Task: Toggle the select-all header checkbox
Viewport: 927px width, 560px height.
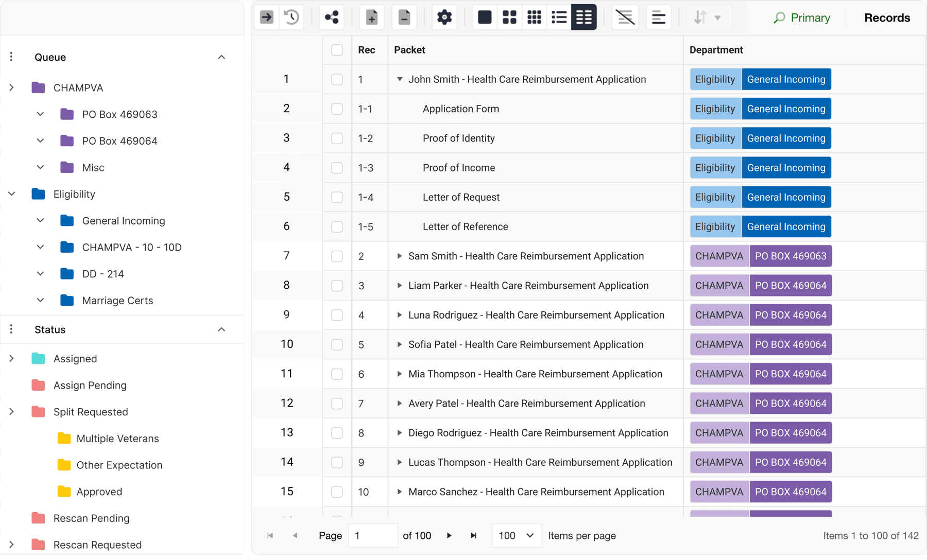Action: click(337, 50)
